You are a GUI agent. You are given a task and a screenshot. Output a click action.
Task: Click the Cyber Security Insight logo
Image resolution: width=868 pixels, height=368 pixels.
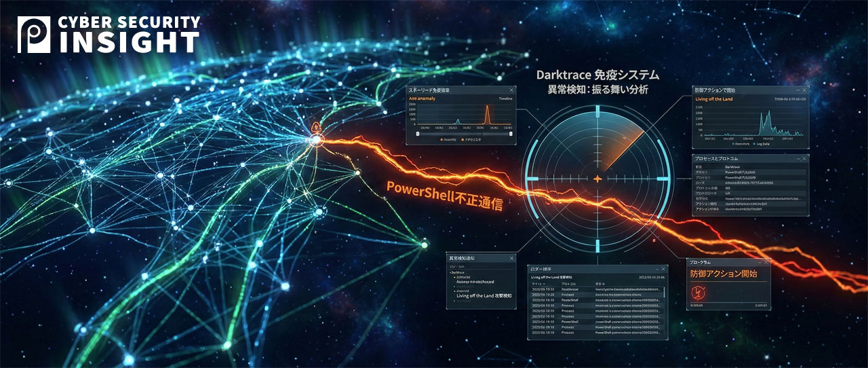point(109,35)
